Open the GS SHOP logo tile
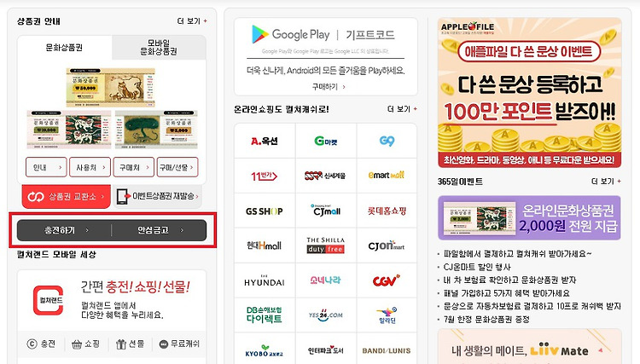 [x=265, y=211]
